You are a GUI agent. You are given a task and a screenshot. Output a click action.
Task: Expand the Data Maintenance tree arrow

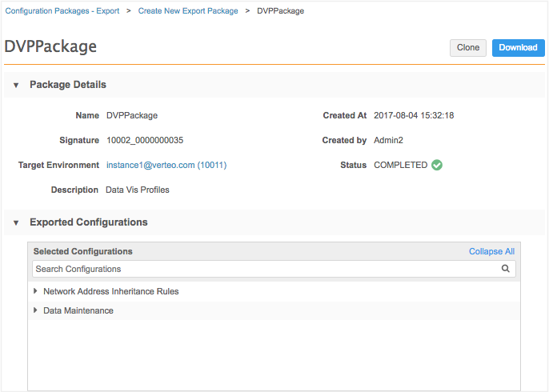coord(35,310)
